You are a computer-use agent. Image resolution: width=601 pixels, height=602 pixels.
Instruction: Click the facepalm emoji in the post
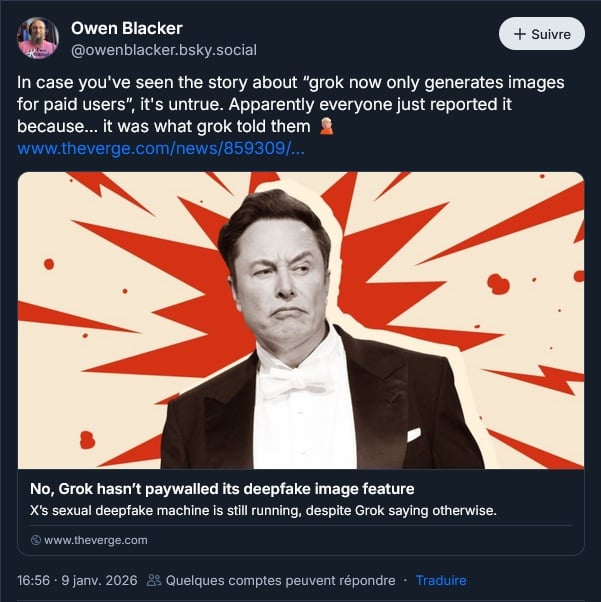[x=326, y=127]
